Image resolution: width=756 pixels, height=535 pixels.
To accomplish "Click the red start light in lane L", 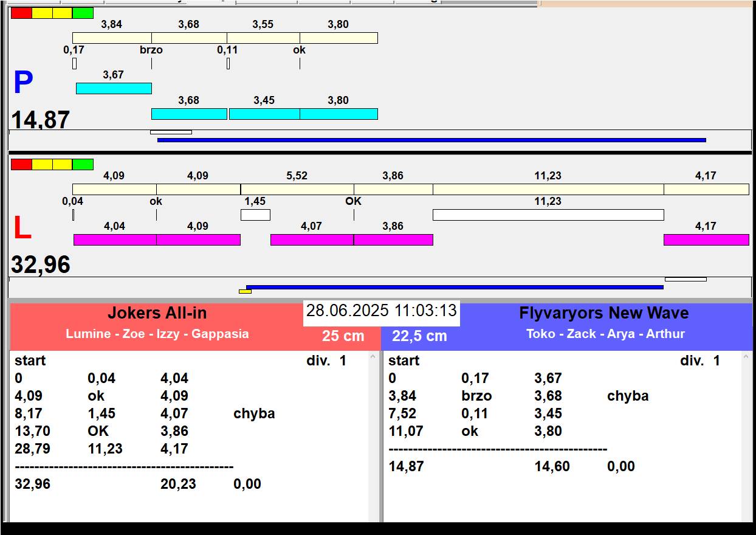I will click(21, 164).
